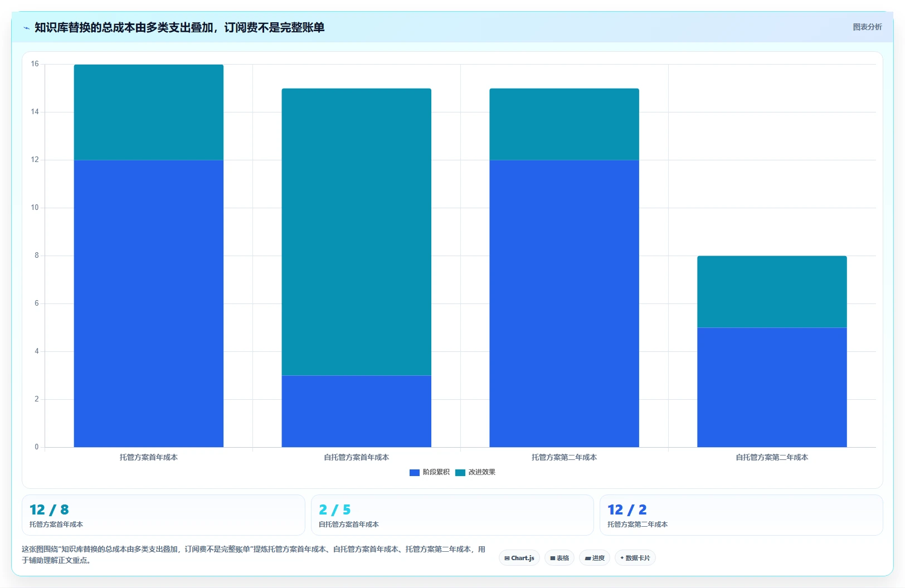
Task: Toggle the 改进效果 legend swatch
Action: coord(460,473)
